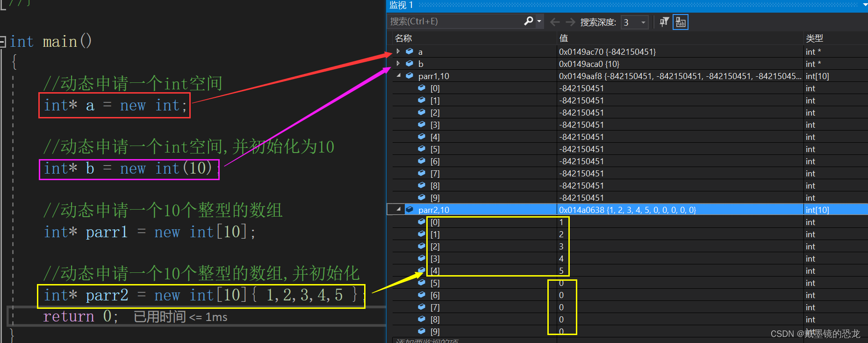Screen dimensions: 868x343
Task: Collapse the parr2,10 array node
Action: (x=398, y=210)
